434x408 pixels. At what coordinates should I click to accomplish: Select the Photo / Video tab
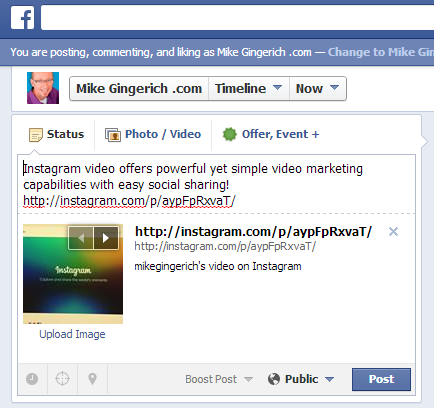click(153, 134)
